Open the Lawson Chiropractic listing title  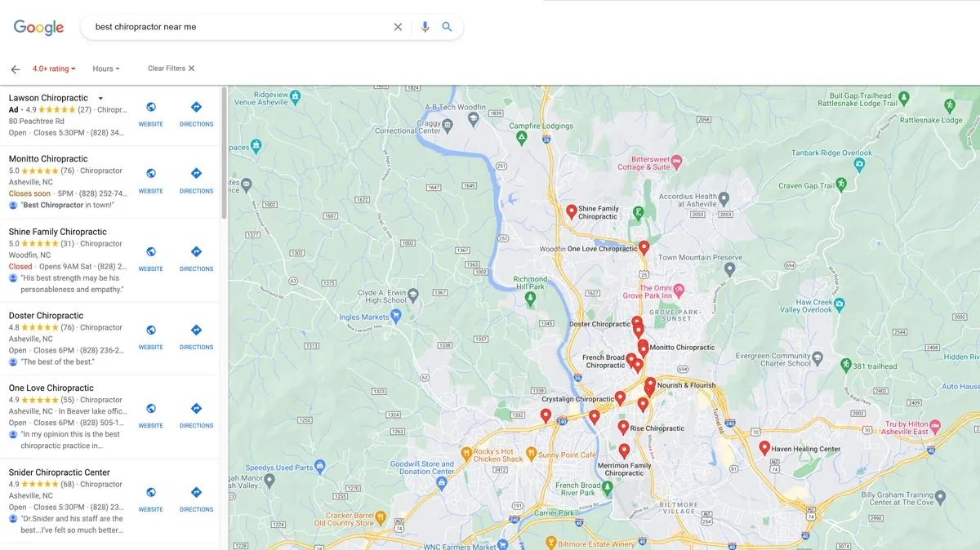[48, 98]
